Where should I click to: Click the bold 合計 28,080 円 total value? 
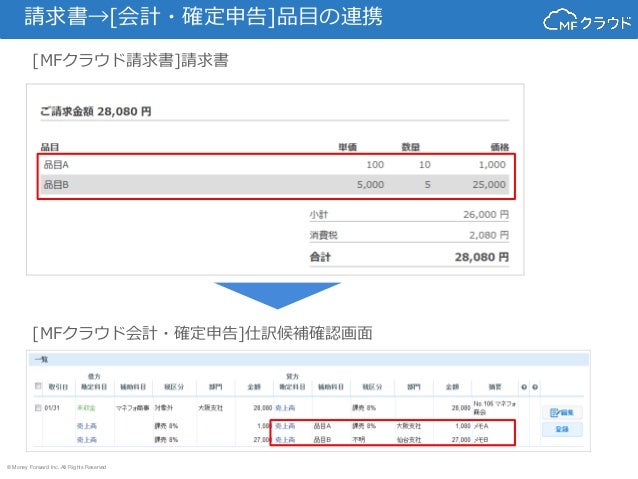click(x=482, y=257)
